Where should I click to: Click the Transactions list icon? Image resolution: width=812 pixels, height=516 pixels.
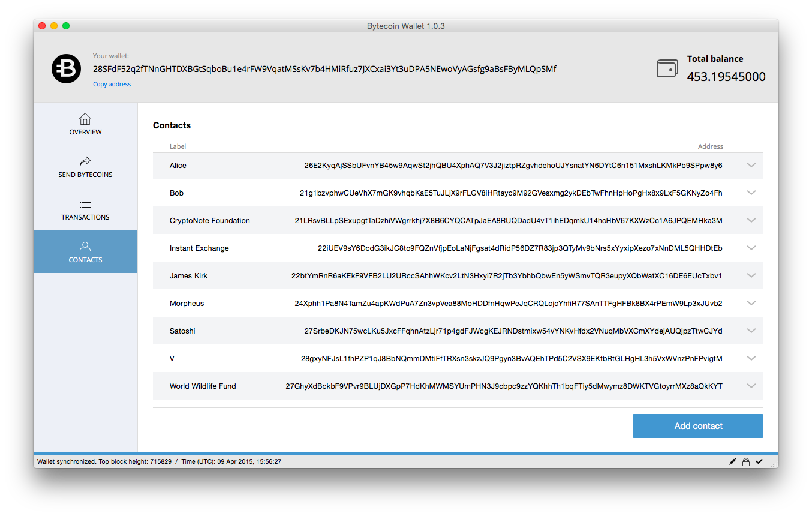click(x=85, y=204)
